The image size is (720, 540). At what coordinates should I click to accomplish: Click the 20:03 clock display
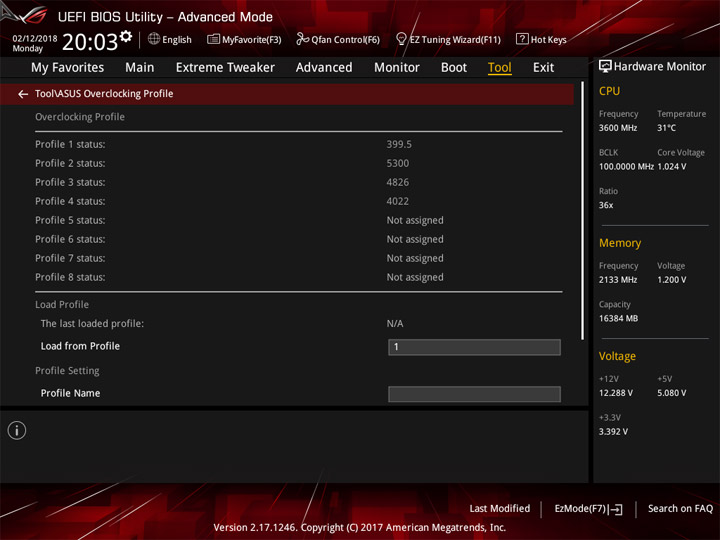(90, 42)
